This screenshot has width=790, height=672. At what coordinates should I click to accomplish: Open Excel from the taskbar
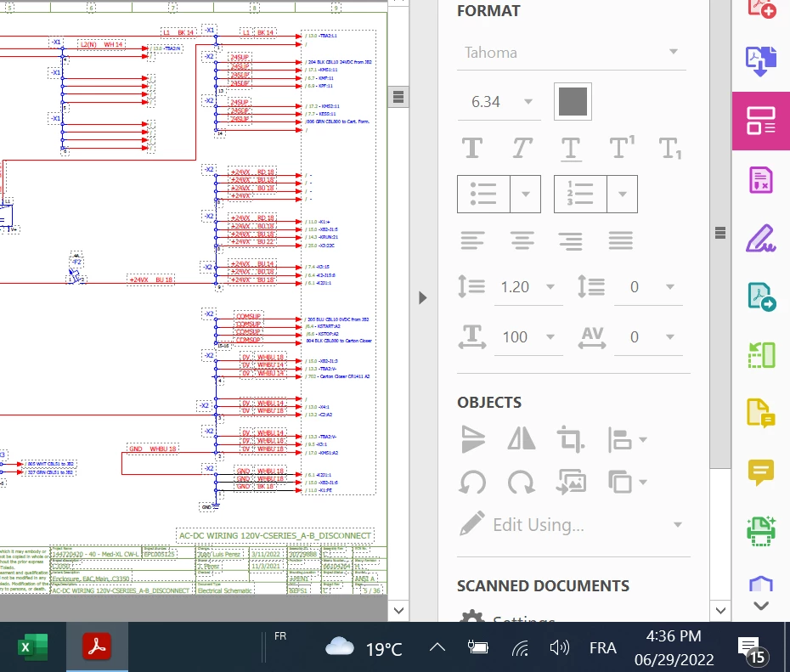(x=33, y=647)
